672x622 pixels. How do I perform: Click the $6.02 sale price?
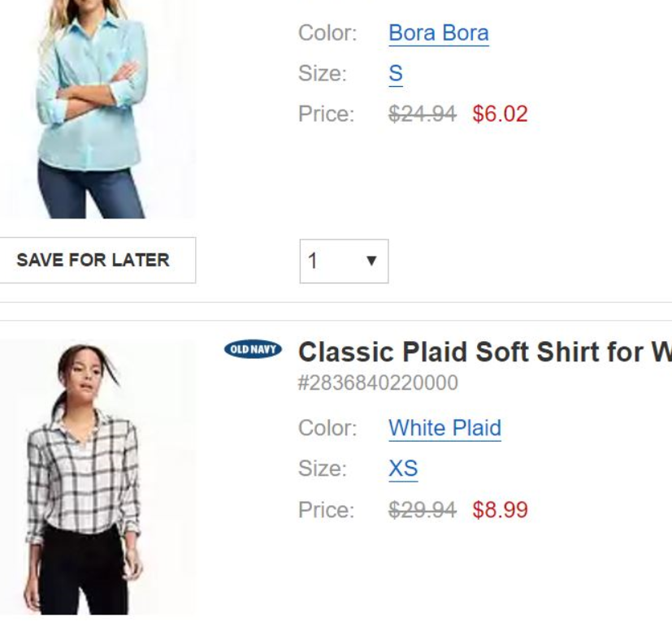click(500, 114)
